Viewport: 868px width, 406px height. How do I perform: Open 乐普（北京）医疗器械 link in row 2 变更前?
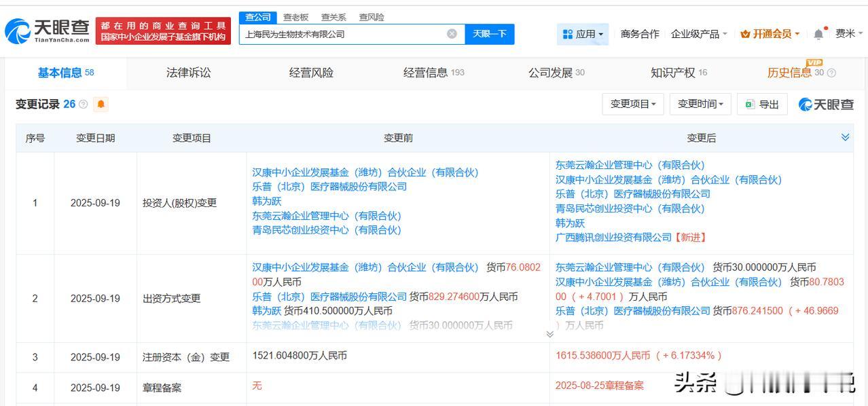click(329, 297)
